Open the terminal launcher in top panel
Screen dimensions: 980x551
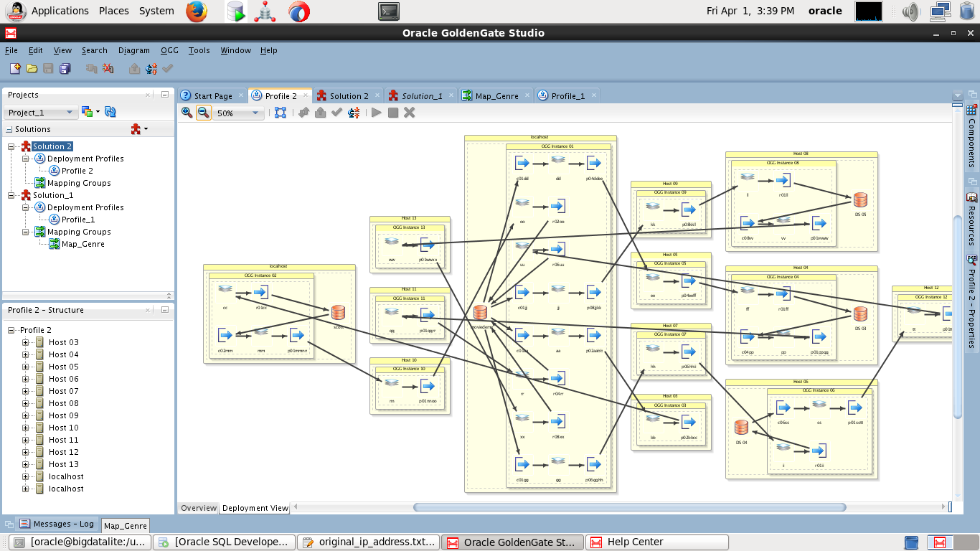coord(388,11)
